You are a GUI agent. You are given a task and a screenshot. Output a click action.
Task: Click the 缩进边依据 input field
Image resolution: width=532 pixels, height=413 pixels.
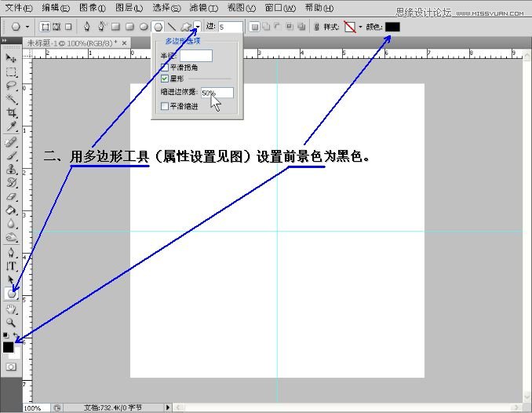coord(217,93)
